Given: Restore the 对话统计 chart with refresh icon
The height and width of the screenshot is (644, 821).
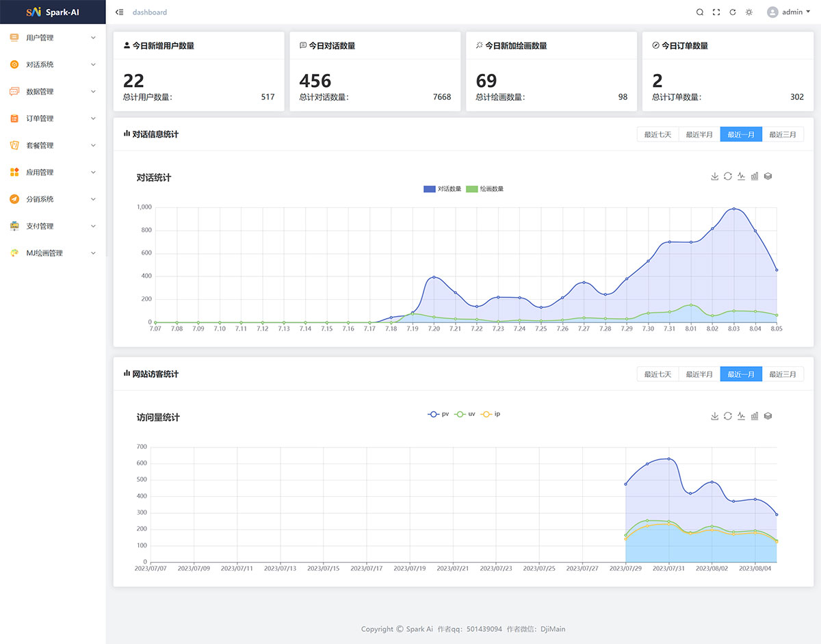Looking at the screenshot, I should (x=728, y=177).
